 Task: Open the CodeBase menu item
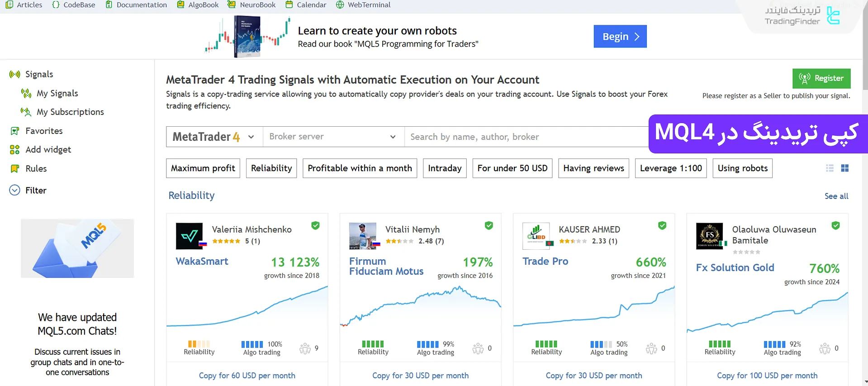click(x=74, y=5)
